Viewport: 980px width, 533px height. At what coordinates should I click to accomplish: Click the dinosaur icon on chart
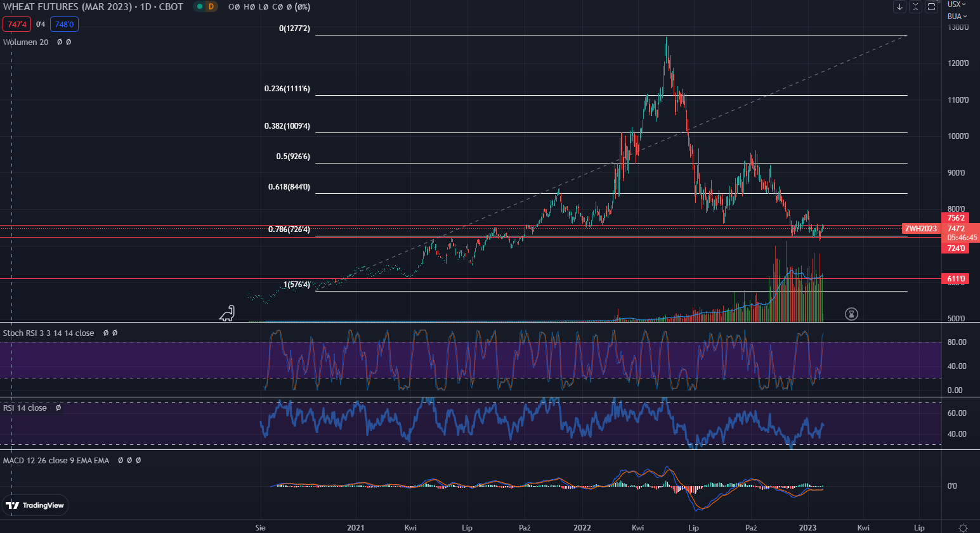(x=227, y=313)
